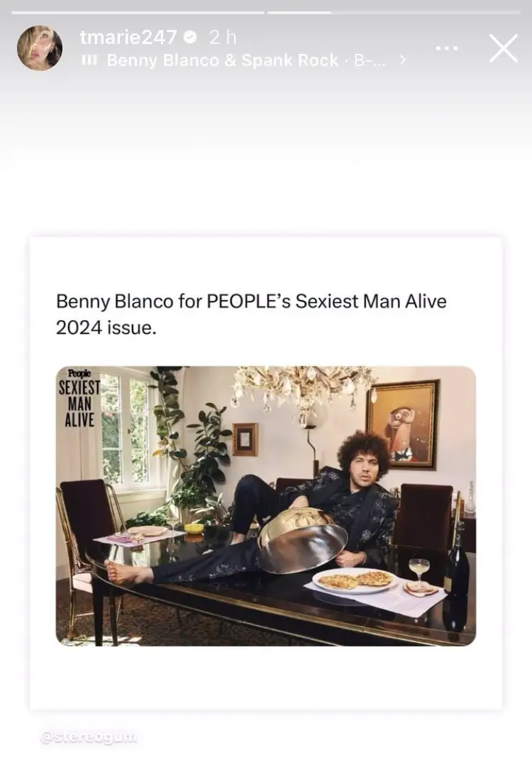The height and width of the screenshot is (757, 532).
Task: Expand the music info chevron arrow
Action: pos(403,60)
